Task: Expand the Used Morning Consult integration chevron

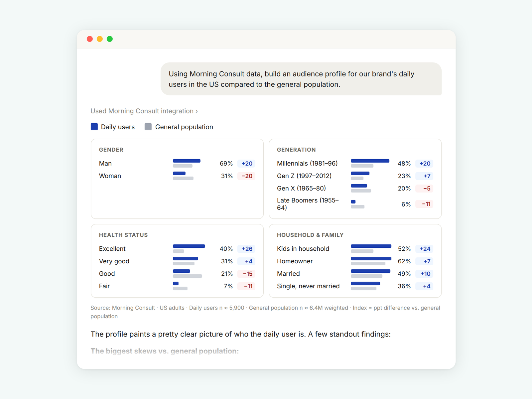Action: (197, 111)
